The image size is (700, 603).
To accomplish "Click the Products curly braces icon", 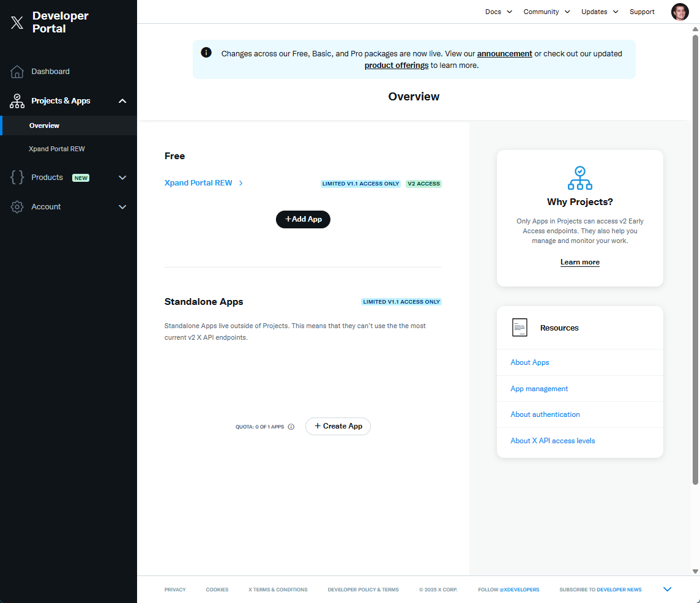I will (x=17, y=178).
